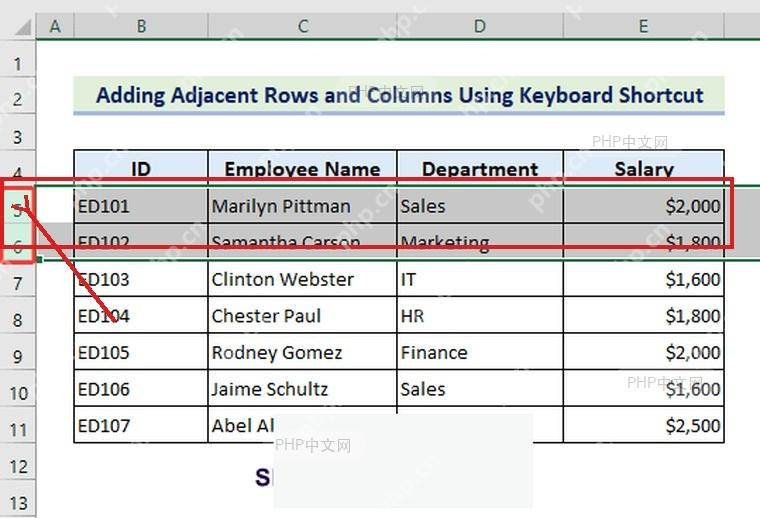Click cell Samantha Carson
Screen dimensions: 760x518
point(302,241)
